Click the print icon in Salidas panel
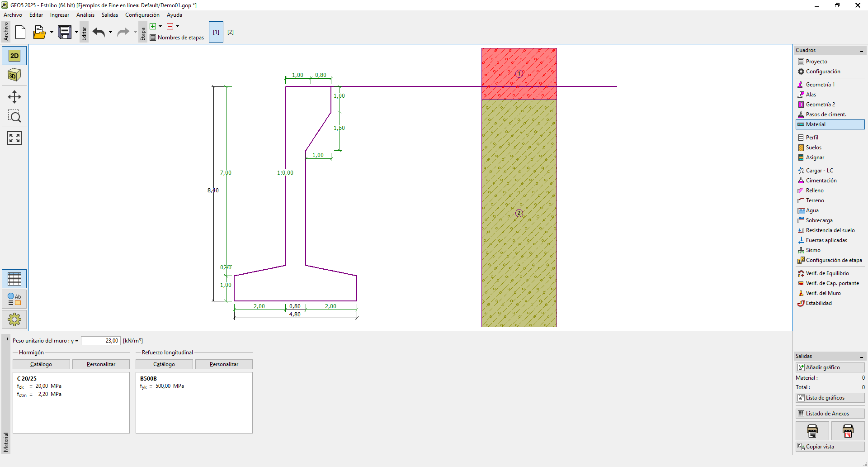This screenshot has height=467, width=868. point(812,430)
